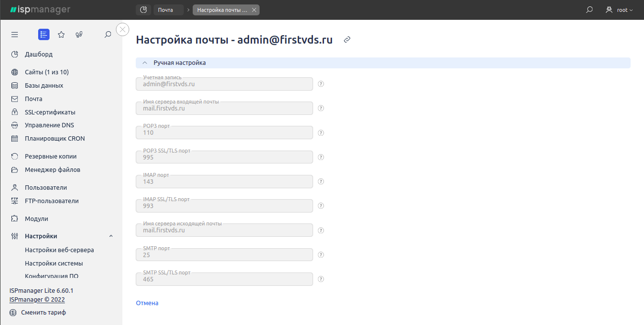The image size is (644, 325).
Task: Open Настройки веб-сервера submenu item
Action: [x=59, y=250]
